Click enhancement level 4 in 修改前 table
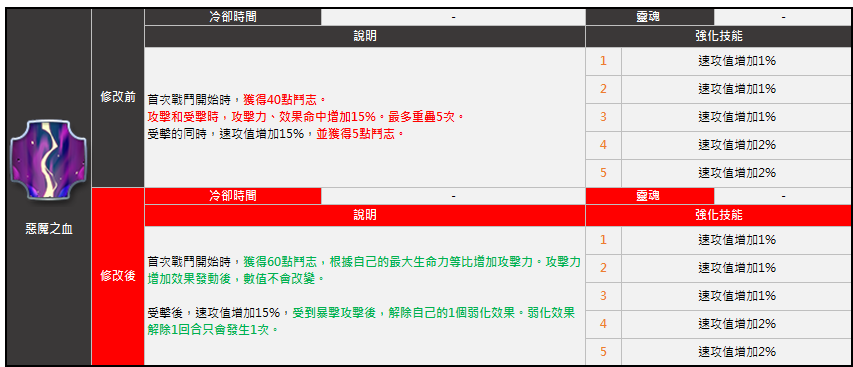The image size is (853, 367). (x=603, y=145)
